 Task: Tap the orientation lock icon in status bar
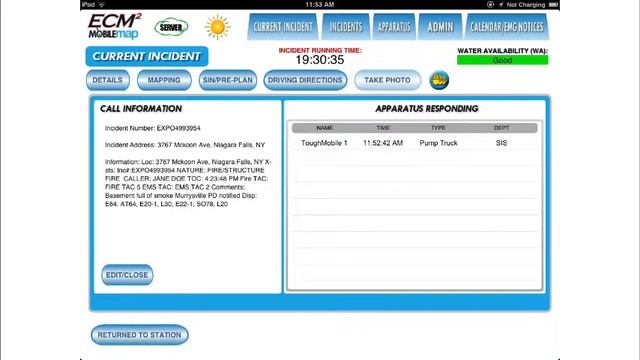click(490, 4)
